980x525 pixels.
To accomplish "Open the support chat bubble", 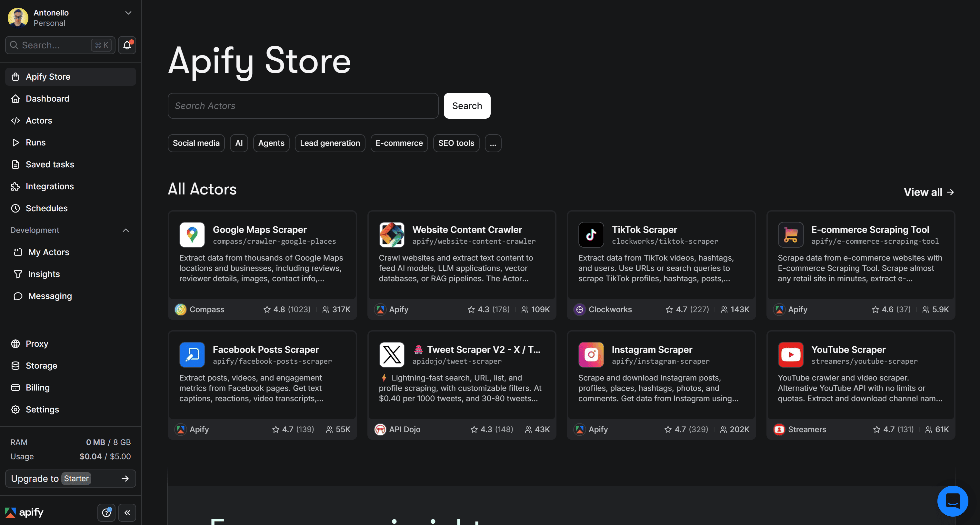I will 953,500.
